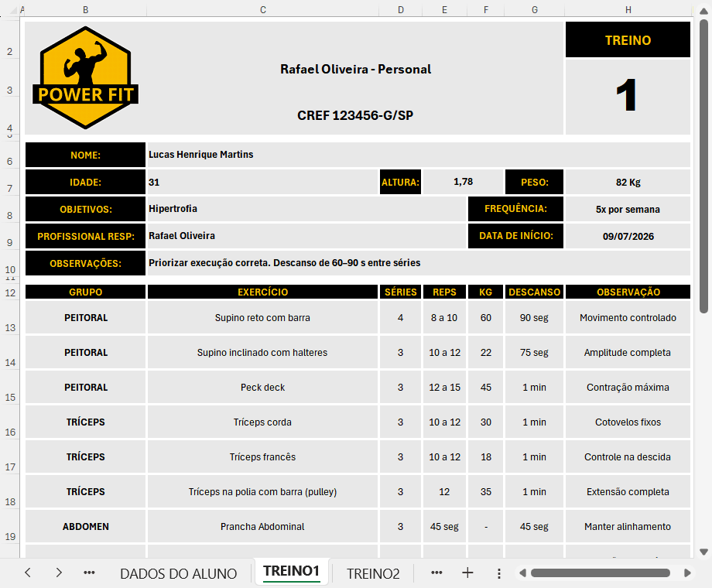Click the horizontal scrollbar left arrow
This screenshot has width=712, height=588.
point(522,573)
